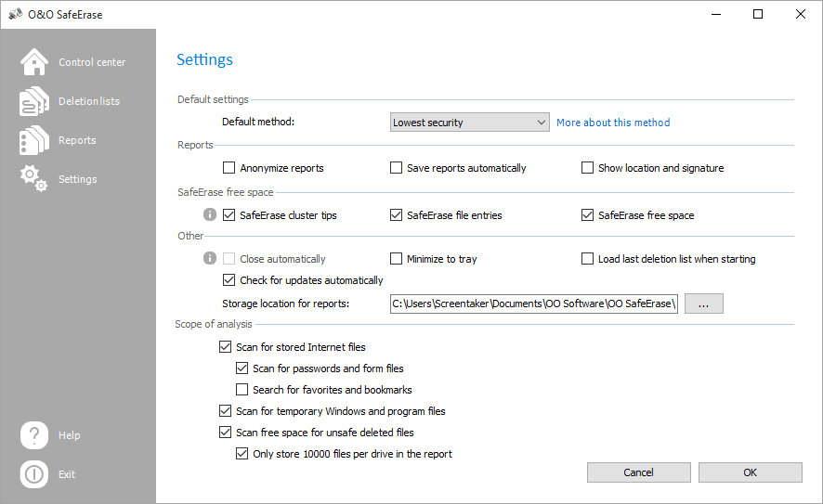Toggle Scan free space for unsafe deleted files

pyautogui.click(x=225, y=433)
